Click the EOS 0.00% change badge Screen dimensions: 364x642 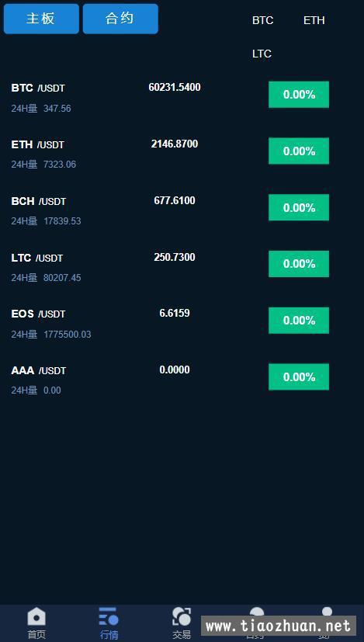coord(299,320)
